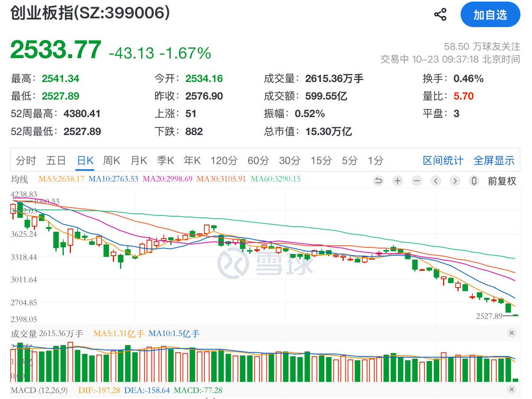Pan chart left with the left arrow icon
Screen dimensions: 532x399
[x=436, y=181]
